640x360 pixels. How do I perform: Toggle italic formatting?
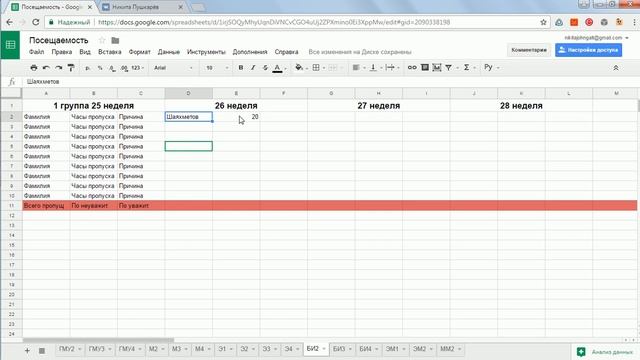(x=253, y=68)
